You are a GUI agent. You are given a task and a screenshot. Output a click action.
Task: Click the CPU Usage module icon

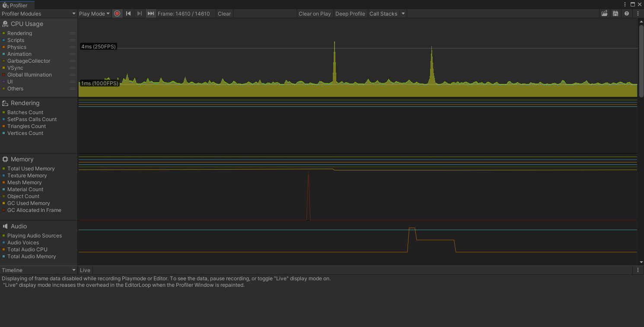tap(5, 24)
